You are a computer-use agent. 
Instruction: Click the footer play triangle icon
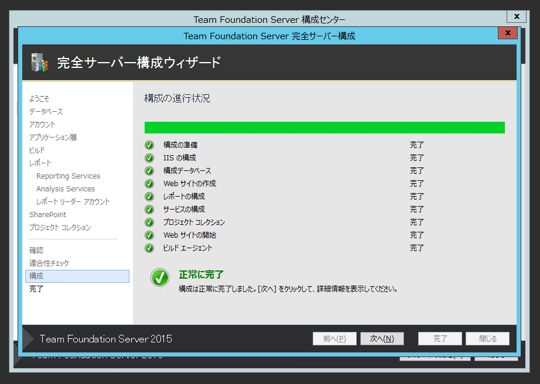pyautogui.click(x=28, y=339)
